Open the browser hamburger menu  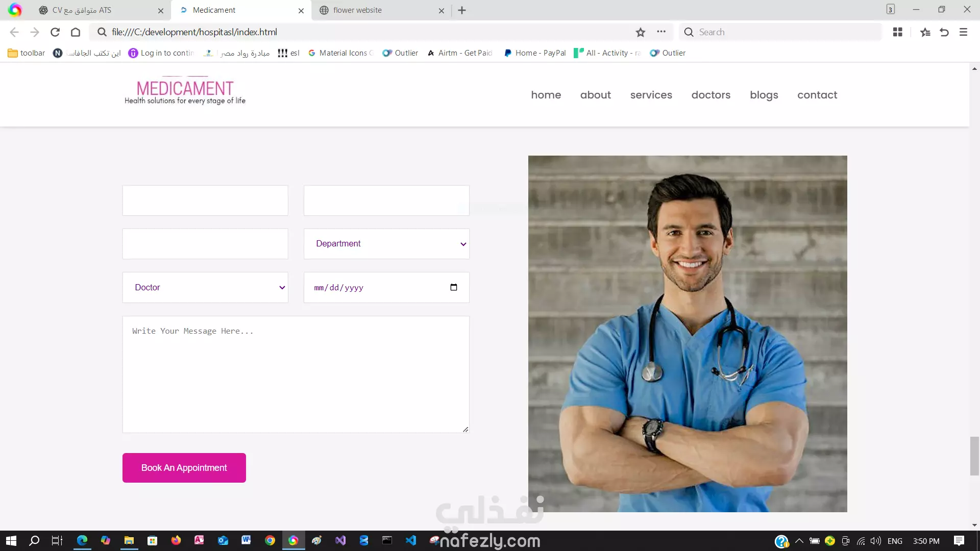963,32
